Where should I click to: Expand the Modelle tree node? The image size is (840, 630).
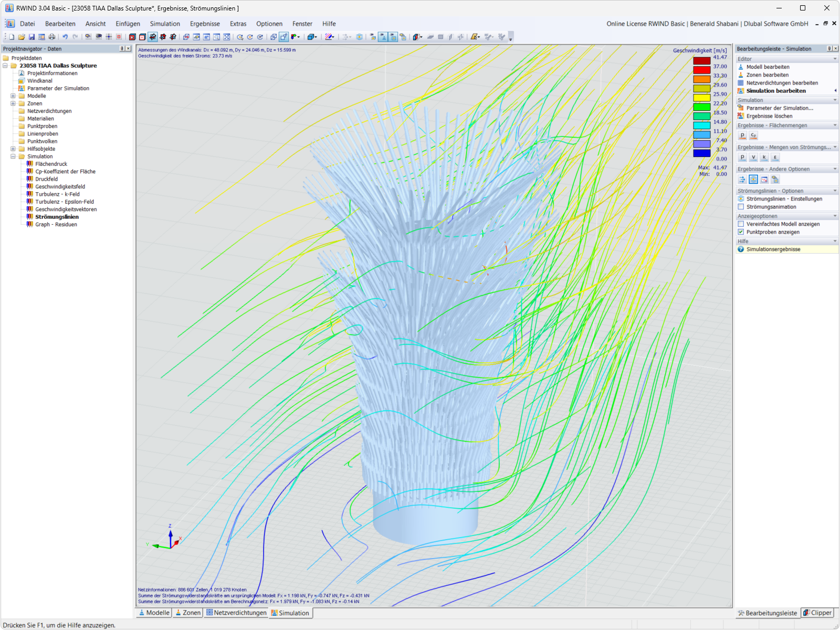[12, 96]
